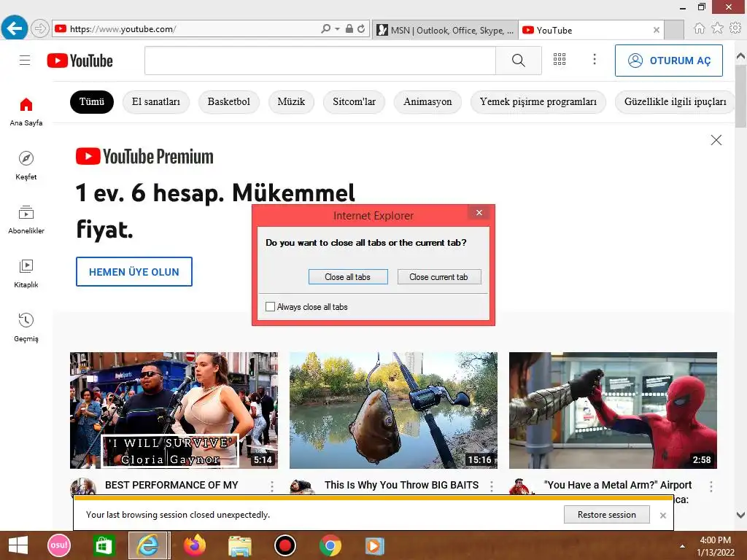Open options menu for Metal Arm video
Screen dimensions: 747x560
pyautogui.click(x=711, y=486)
